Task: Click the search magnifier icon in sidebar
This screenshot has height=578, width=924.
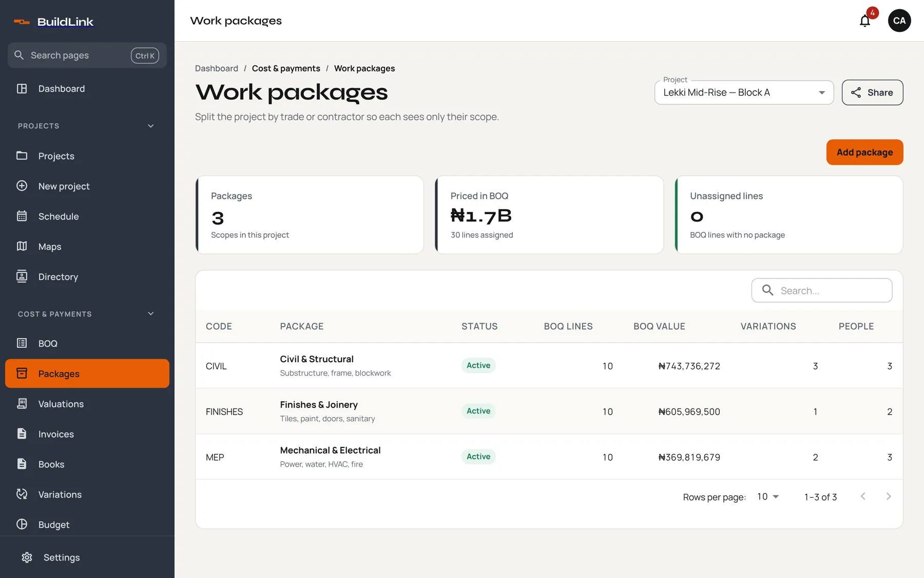Action: tap(19, 55)
